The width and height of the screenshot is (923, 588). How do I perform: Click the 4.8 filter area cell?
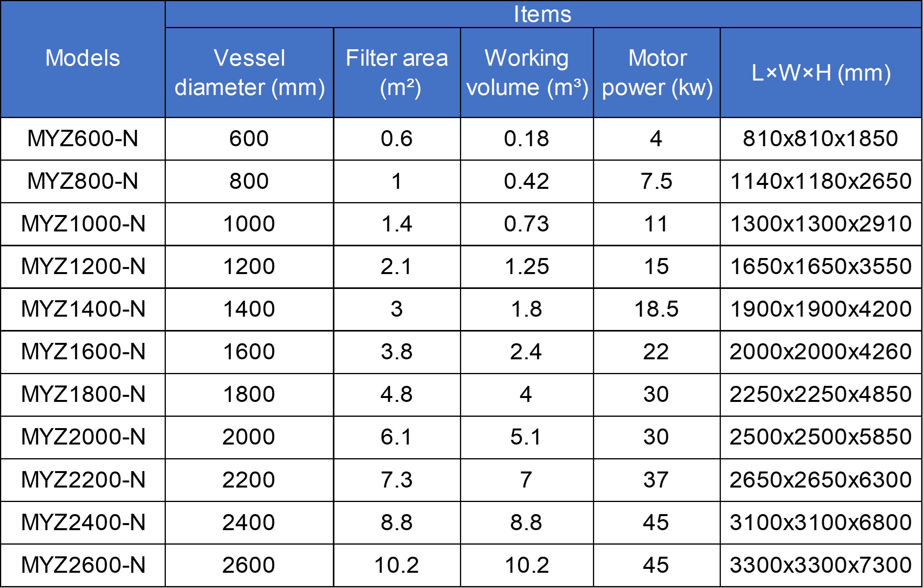click(x=397, y=394)
